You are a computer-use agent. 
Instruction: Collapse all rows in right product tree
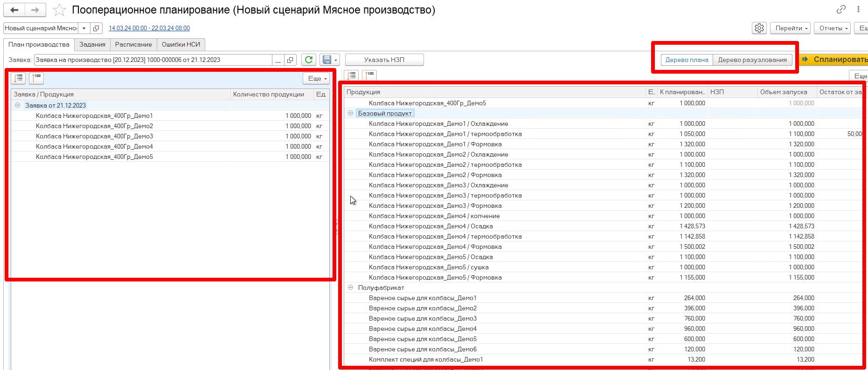[370, 75]
